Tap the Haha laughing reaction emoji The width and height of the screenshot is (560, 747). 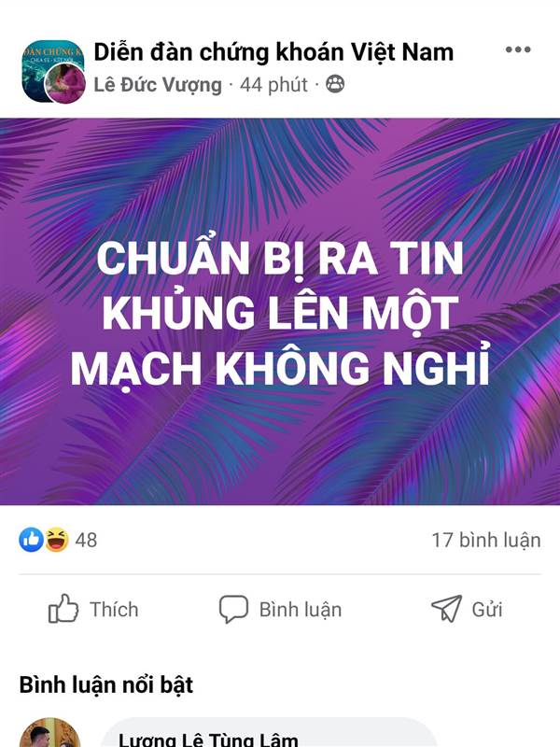point(57,540)
